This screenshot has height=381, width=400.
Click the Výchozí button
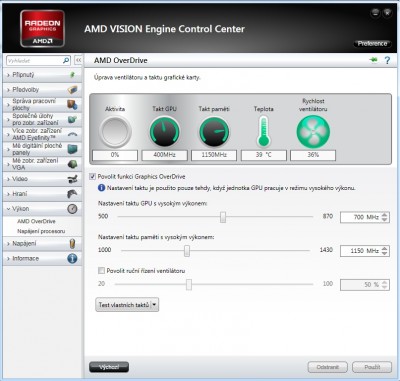click(x=109, y=367)
